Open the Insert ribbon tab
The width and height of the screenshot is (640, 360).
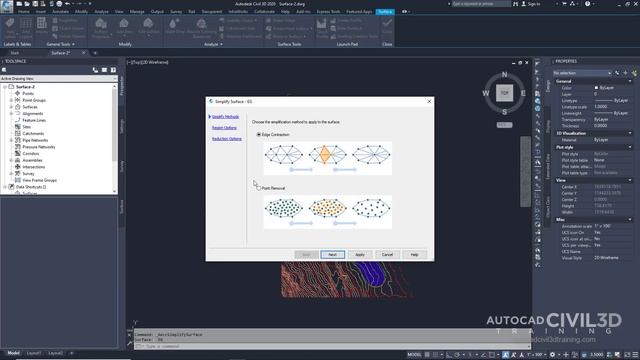click(x=41, y=11)
